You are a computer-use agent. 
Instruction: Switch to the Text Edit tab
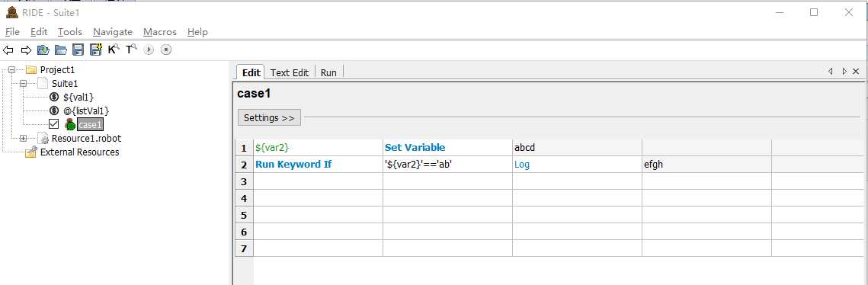(289, 72)
